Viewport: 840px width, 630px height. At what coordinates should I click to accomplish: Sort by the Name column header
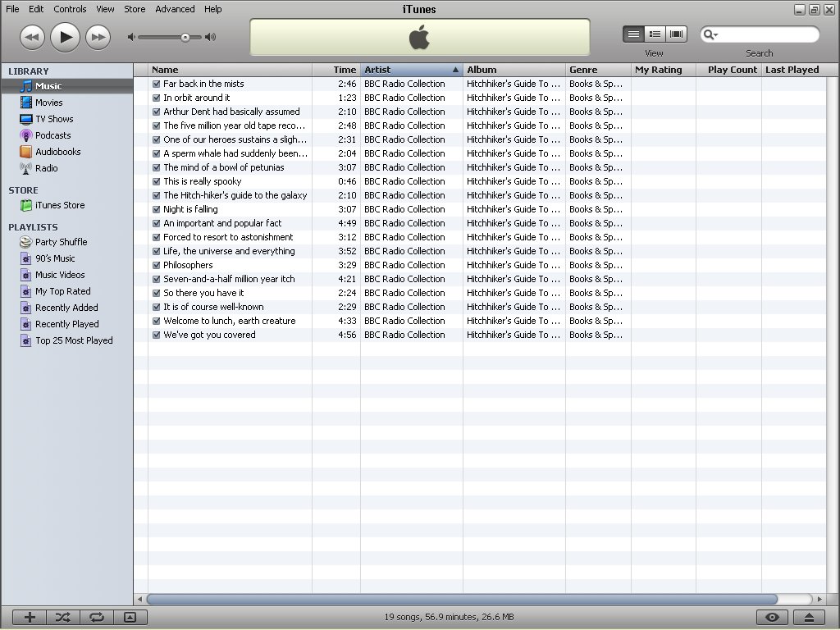click(230, 70)
